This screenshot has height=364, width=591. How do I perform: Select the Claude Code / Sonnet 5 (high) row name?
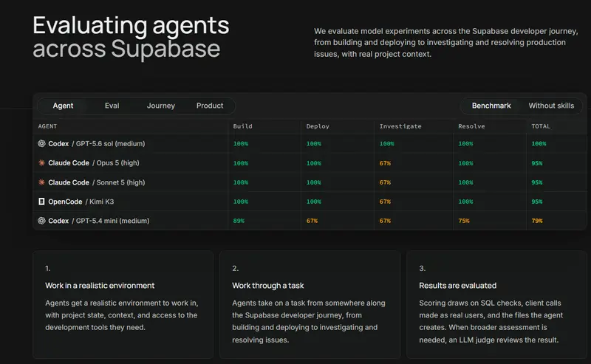coord(97,182)
